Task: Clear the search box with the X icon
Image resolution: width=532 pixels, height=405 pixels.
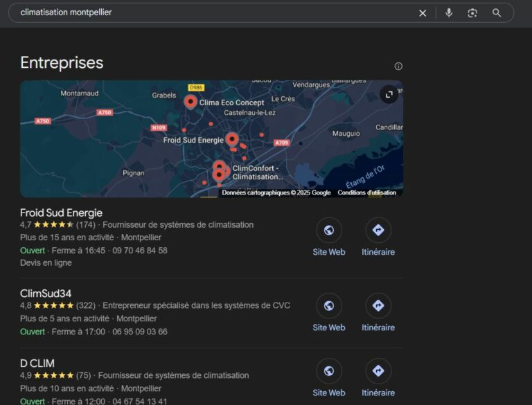Action: click(423, 13)
